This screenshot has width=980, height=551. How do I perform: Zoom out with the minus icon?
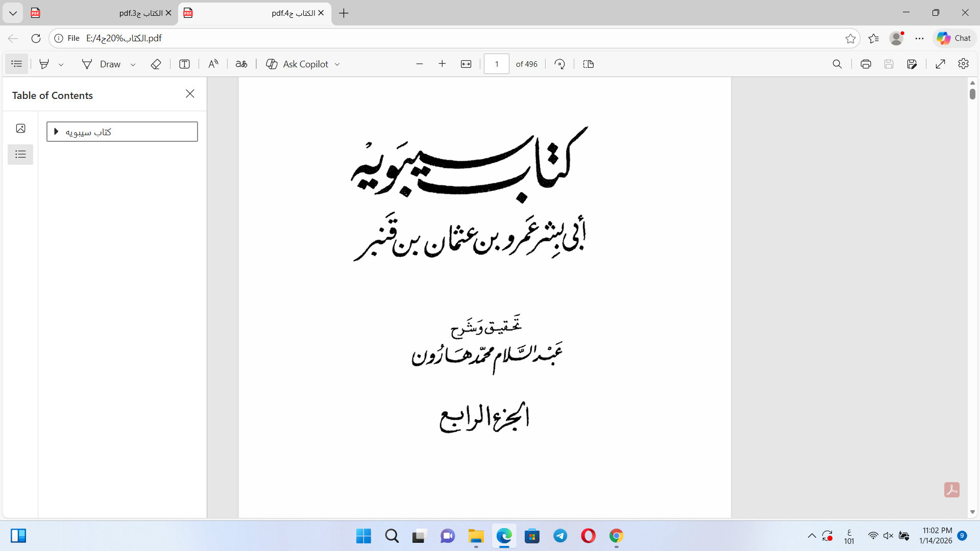(420, 64)
